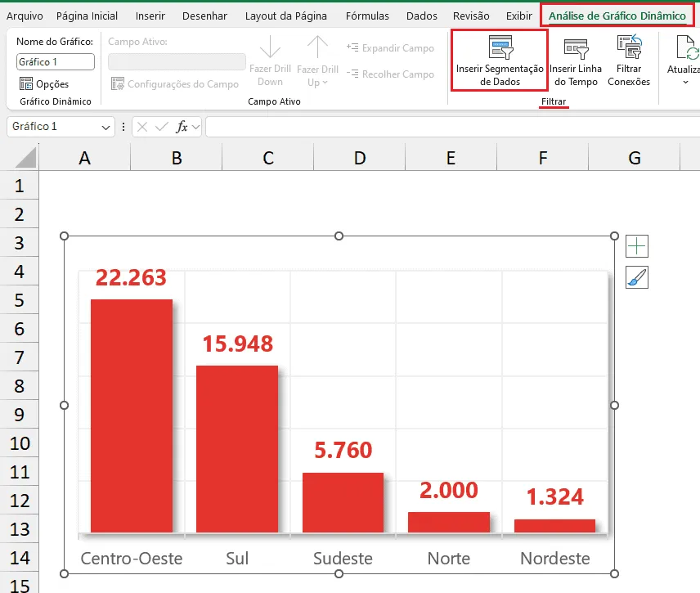The image size is (700, 593).
Task: Open the Layout da Página tab
Action: click(x=285, y=16)
